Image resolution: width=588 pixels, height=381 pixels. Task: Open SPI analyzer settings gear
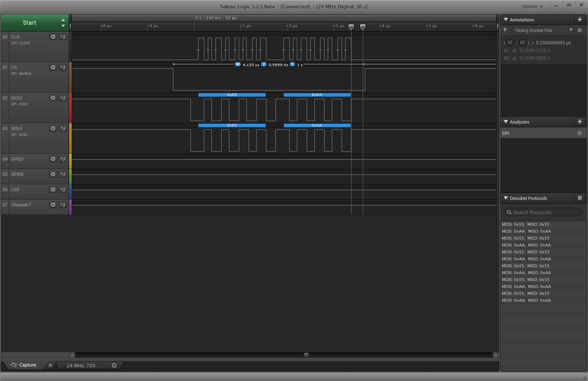click(580, 133)
